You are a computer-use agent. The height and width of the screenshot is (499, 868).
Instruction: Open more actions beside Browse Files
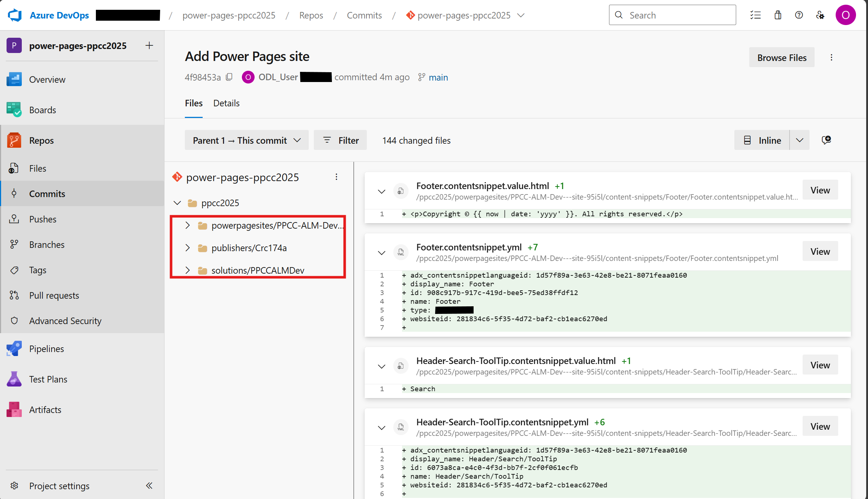pos(831,57)
